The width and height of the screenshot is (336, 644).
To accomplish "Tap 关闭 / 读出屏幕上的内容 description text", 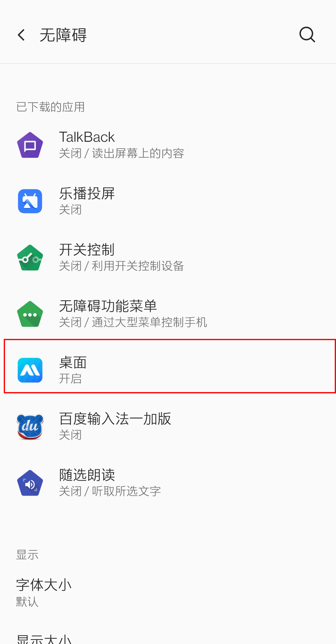I will [x=121, y=153].
